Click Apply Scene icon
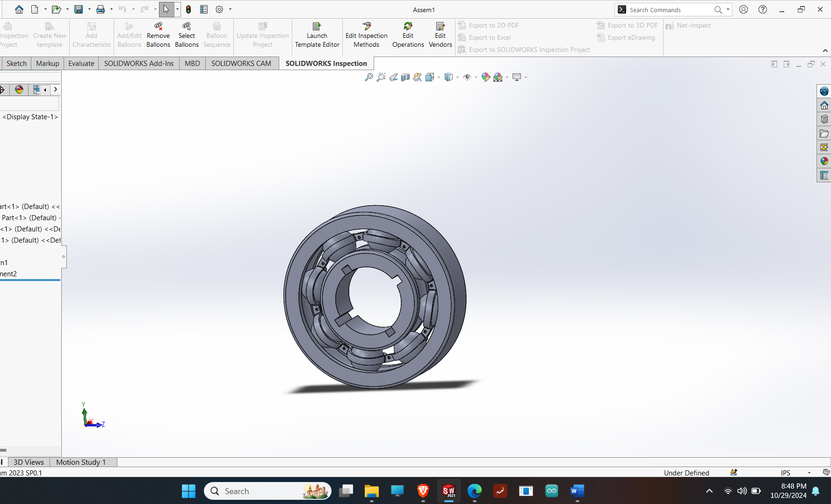The height and width of the screenshot is (504, 831). pos(498,77)
